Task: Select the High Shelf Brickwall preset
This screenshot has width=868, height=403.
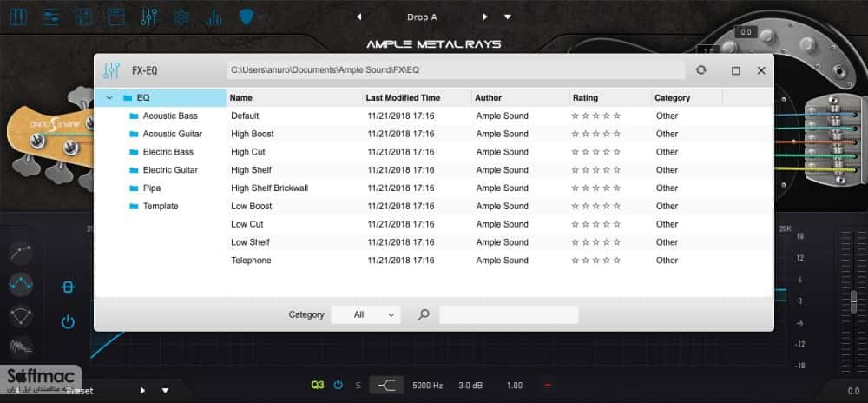Action: [499, 188]
